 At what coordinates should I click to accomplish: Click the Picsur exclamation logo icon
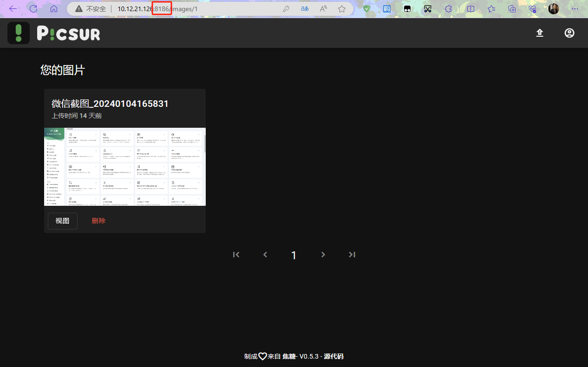coord(19,33)
